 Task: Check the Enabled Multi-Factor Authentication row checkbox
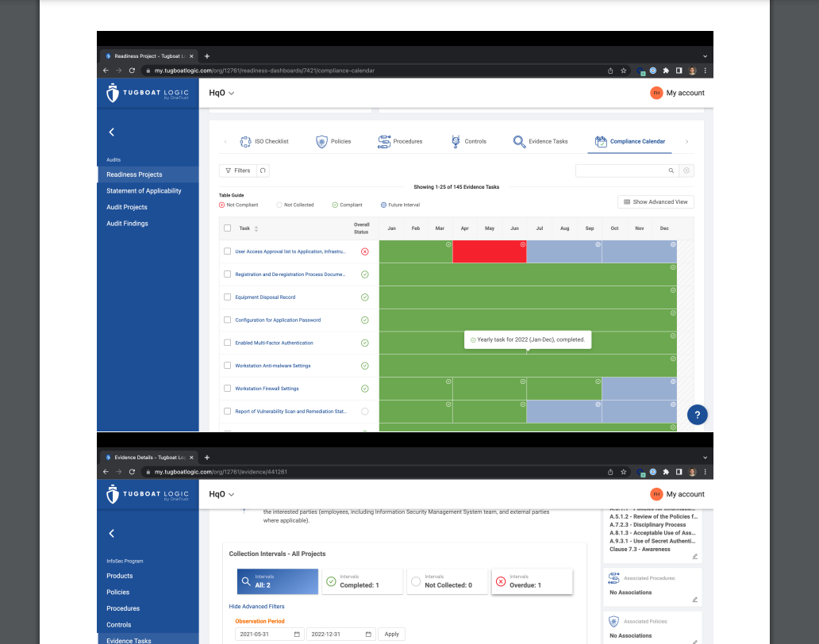tap(227, 343)
